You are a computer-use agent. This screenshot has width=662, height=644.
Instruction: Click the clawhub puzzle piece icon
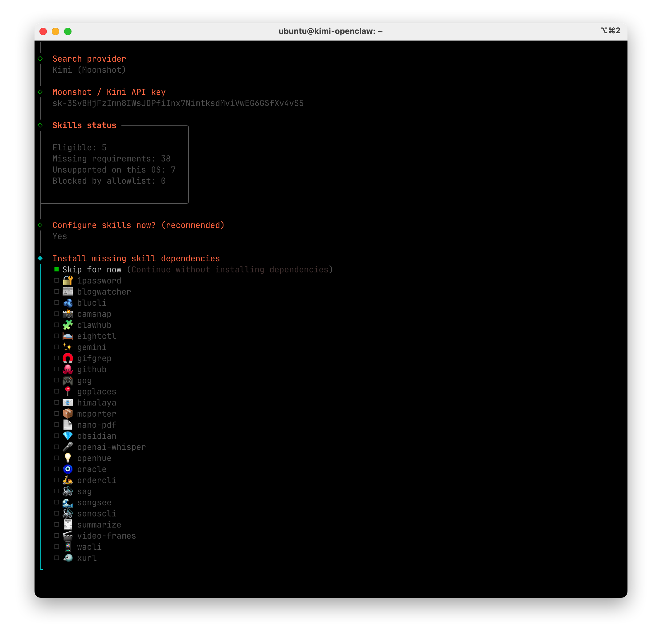(x=68, y=325)
